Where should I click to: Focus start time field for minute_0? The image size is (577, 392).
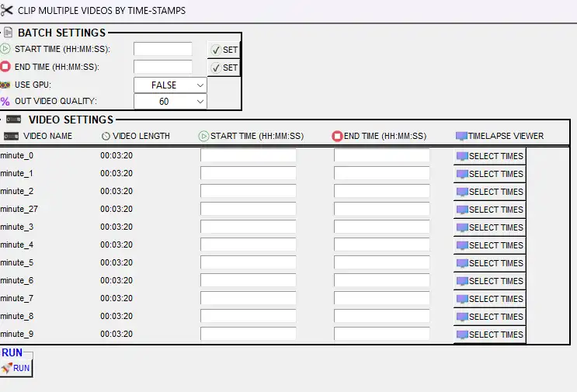pyautogui.click(x=249, y=155)
